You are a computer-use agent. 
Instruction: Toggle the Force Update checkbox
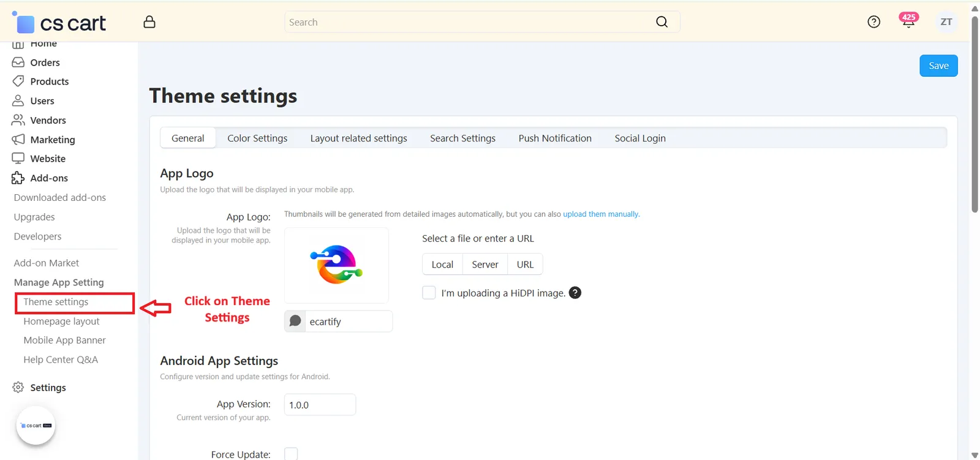(x=291, y=454)
